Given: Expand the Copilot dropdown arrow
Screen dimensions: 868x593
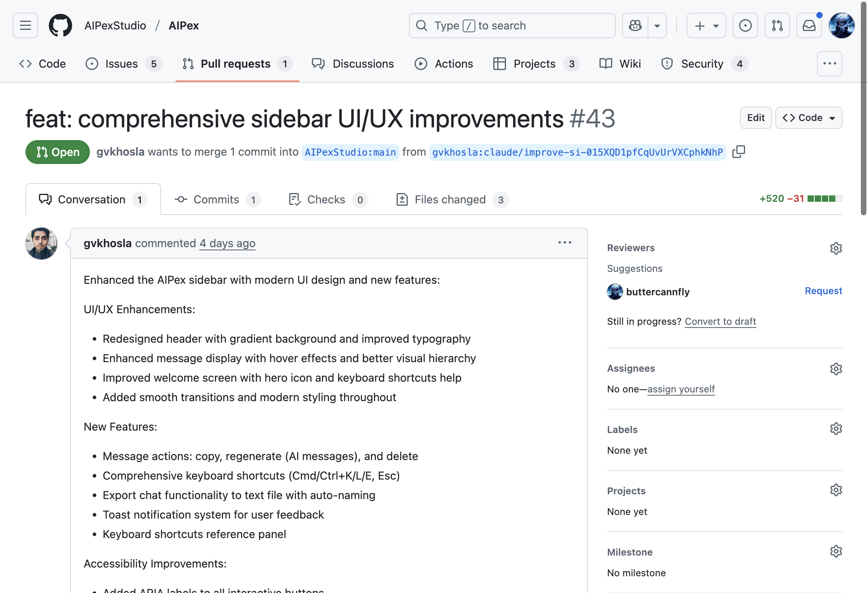Looking at the screenshot, I should (657, 25).
